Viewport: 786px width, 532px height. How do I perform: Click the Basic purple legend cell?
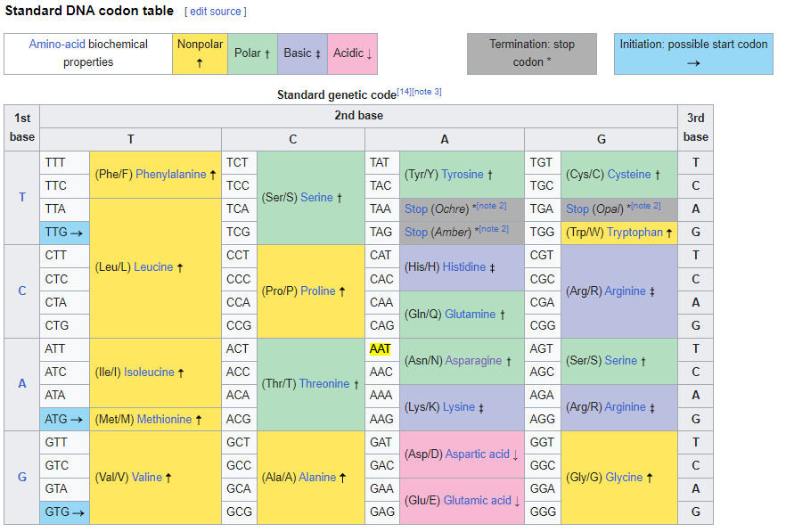[x=302, y=54]
